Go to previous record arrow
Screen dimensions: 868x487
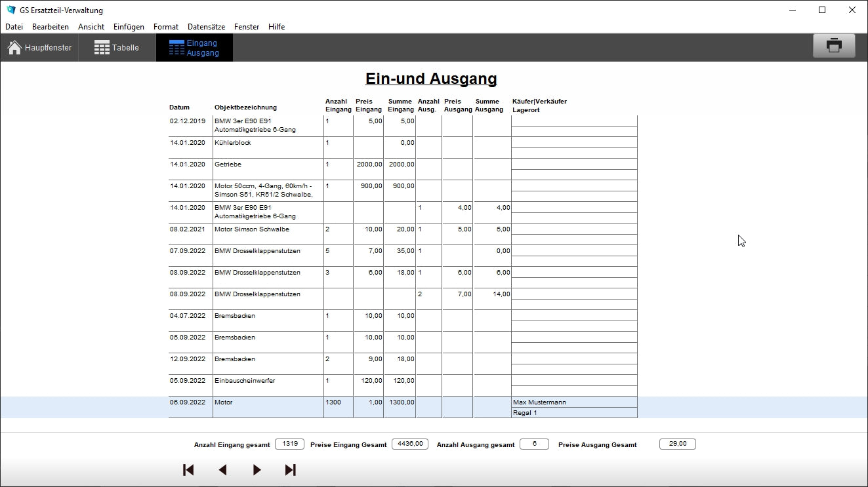pyautogui.click(x=222, y=470)
